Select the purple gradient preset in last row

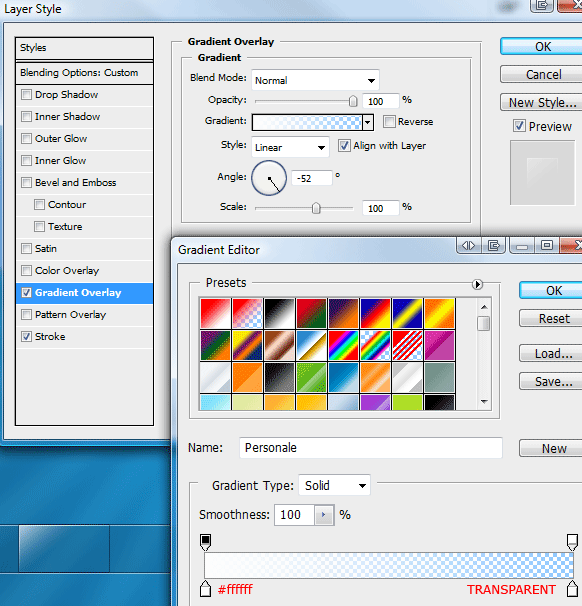pos(375,402)
